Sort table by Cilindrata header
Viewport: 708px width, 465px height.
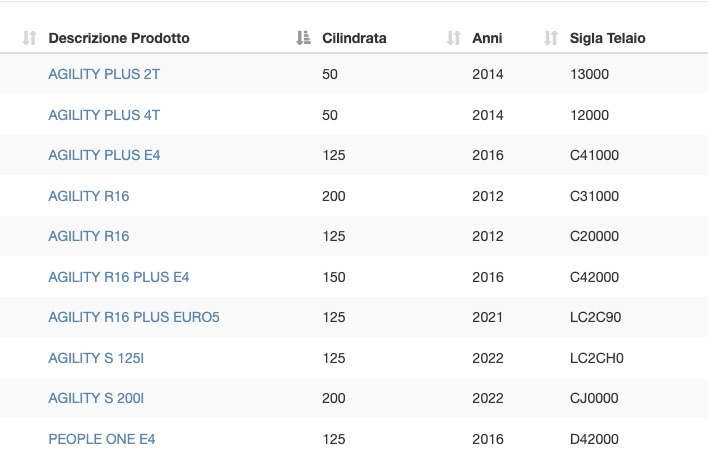354,38
